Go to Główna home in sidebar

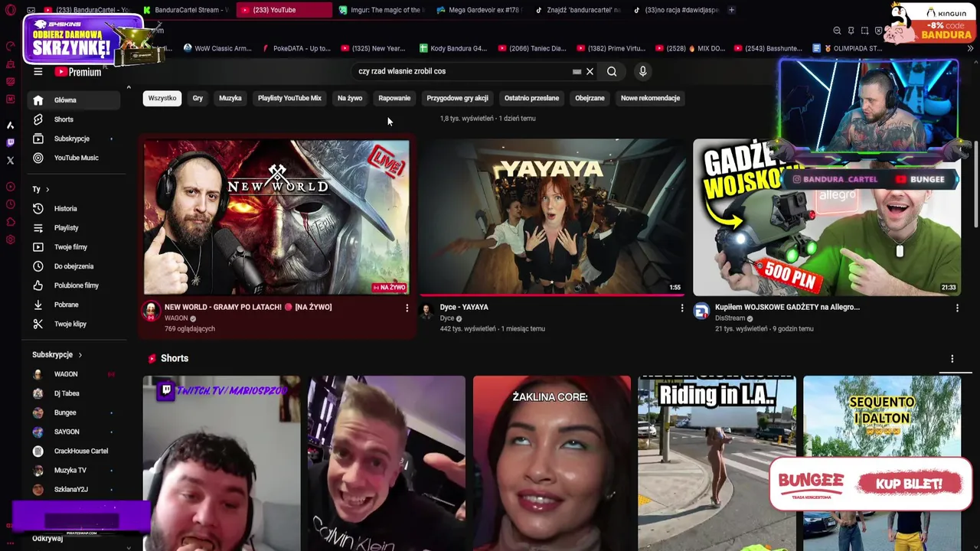(74, 100)
